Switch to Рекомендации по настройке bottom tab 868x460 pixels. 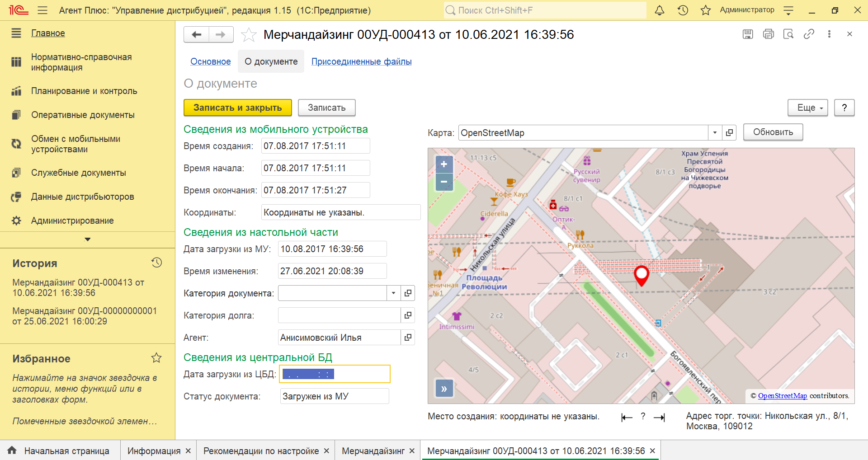pyautogui.click(x=261, y=451)
